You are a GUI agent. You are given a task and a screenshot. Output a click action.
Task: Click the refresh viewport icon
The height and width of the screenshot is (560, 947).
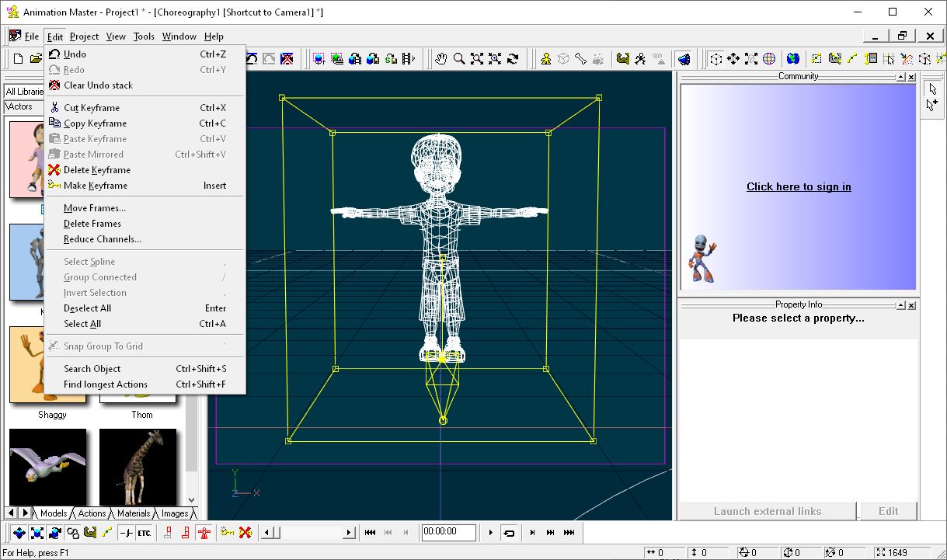(514, 58)
